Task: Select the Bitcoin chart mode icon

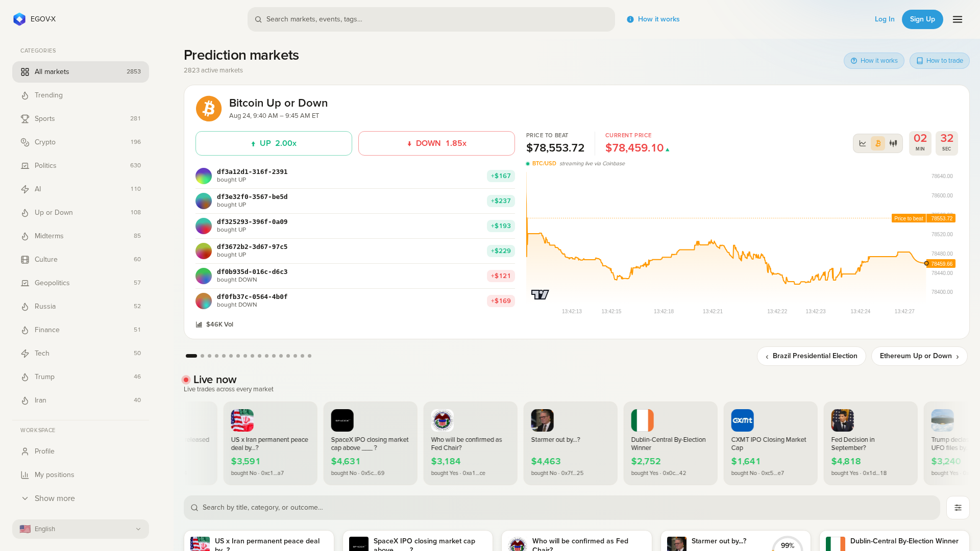Action: click(x=878, y=143)
